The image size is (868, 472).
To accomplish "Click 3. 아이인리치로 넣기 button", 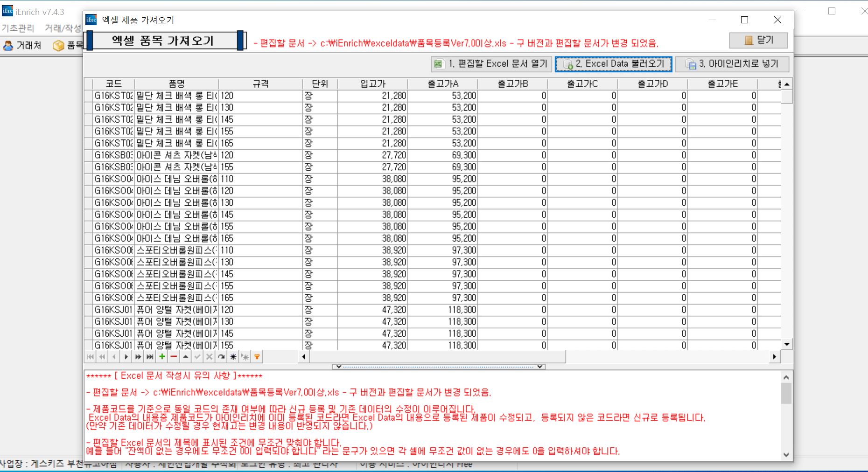I will tap(732, 64).
